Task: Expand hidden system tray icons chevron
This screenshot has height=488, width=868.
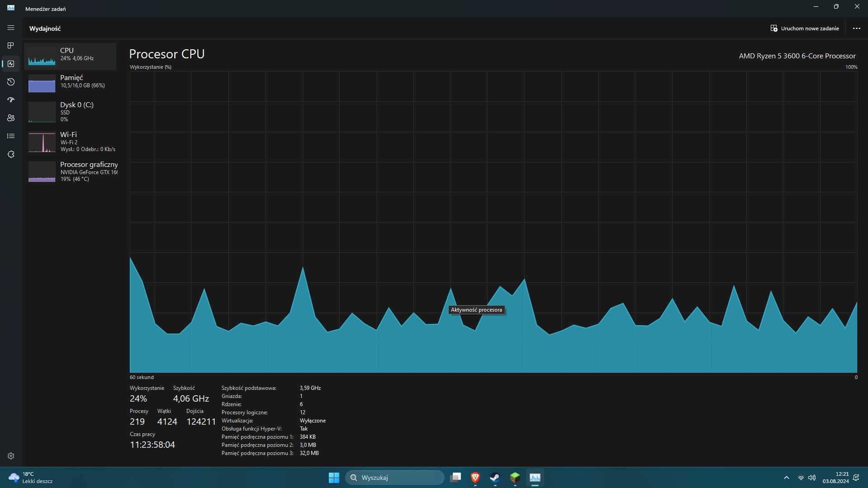Action: pyautogui.click(x=786, y=478)
